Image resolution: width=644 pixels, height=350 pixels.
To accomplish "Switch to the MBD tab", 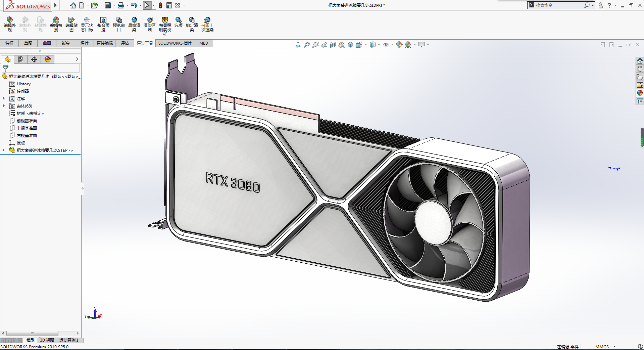I will (204, 43).
